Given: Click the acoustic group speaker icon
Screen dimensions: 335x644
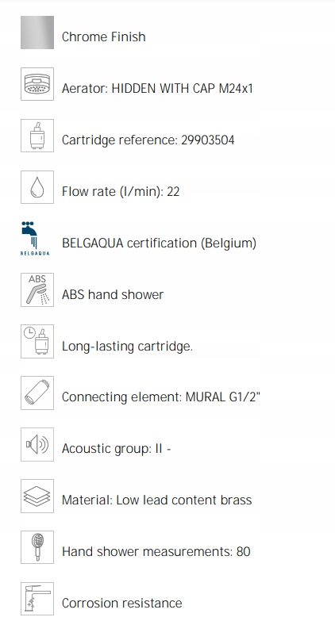Looking at the screenshot, I should tap(37, 444).
